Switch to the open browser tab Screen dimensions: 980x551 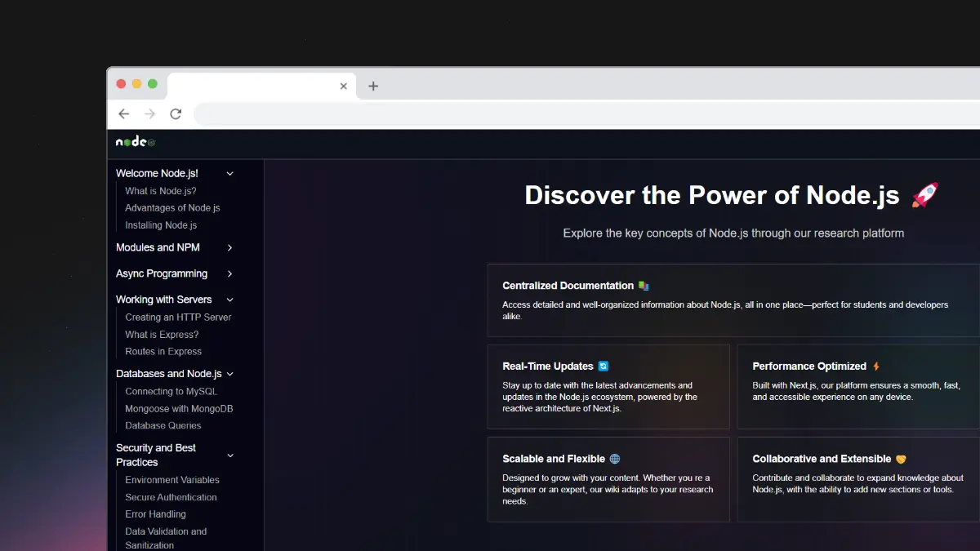[253, 85]
